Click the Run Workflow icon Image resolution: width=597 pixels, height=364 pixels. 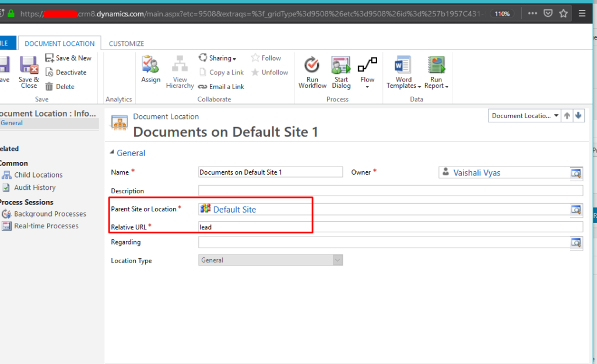(x=312, y=65)
